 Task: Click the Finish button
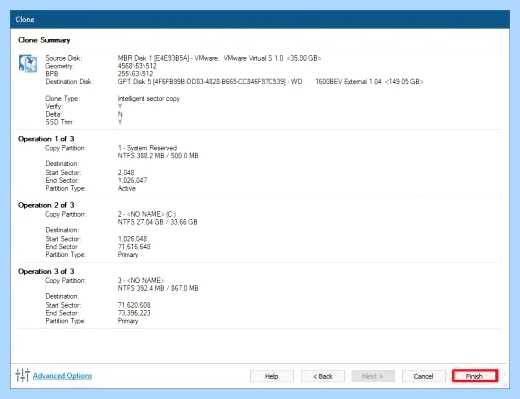tap(475, 376)
